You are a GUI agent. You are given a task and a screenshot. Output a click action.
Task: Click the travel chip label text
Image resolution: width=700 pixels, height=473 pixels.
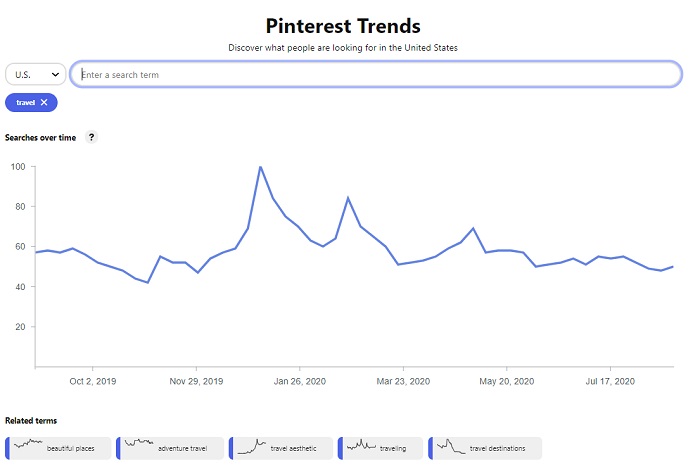pos(25,103)
